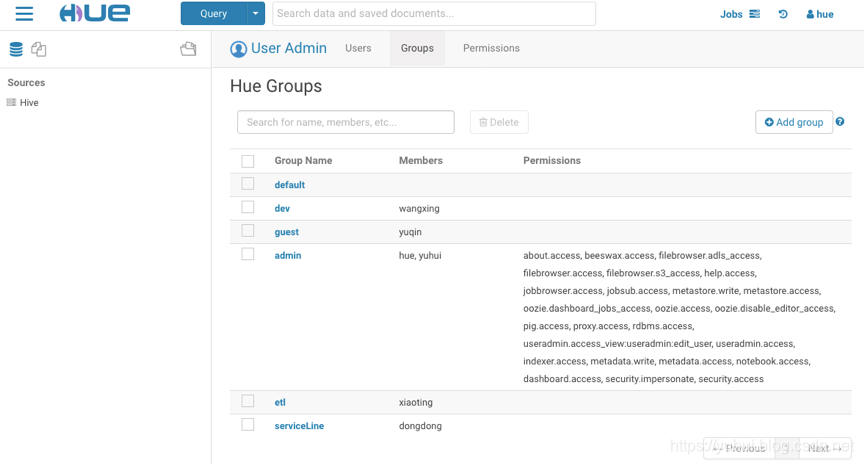Click the Sources heading in sidebar
The width and height of the screenshot is (864, 464).
(26, 83)
